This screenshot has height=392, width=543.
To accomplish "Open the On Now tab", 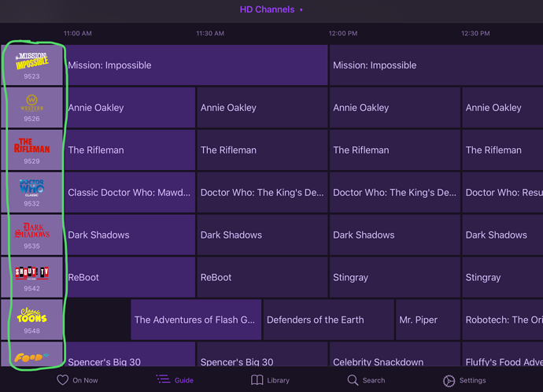I will [77, 380].
